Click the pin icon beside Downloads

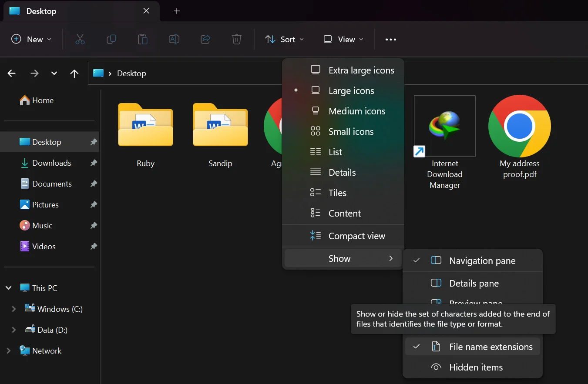94,163
